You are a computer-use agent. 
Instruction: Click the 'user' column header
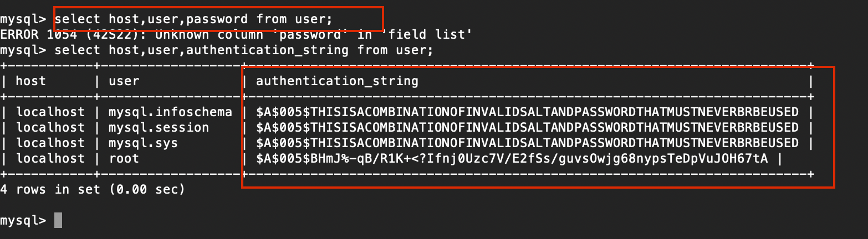tap(124, 81)
